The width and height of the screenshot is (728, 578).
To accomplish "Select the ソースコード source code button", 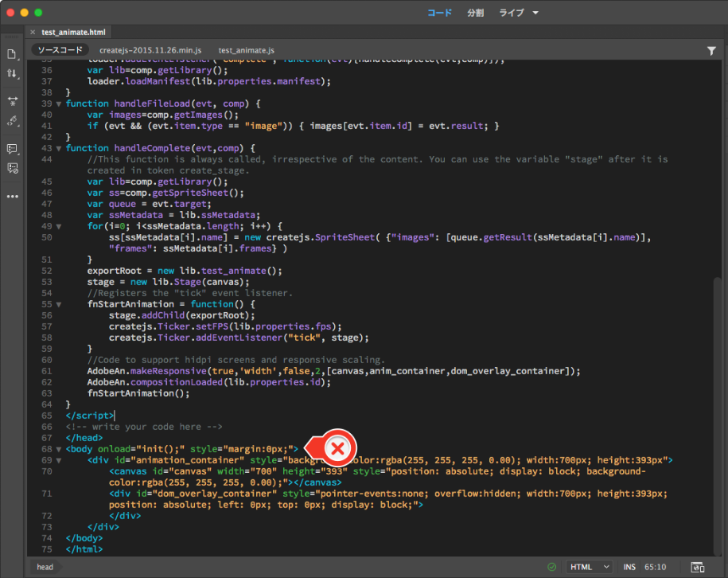I will pos(60,50).
